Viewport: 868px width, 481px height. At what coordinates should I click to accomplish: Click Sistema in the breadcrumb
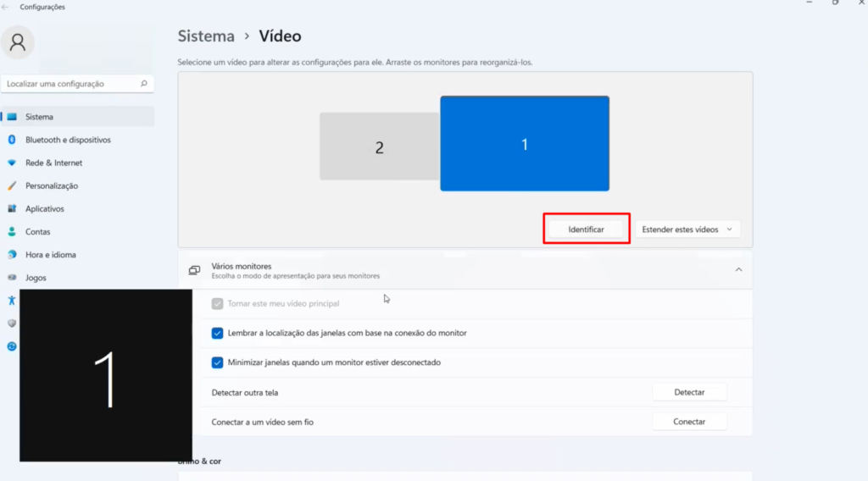click(206, 36)
